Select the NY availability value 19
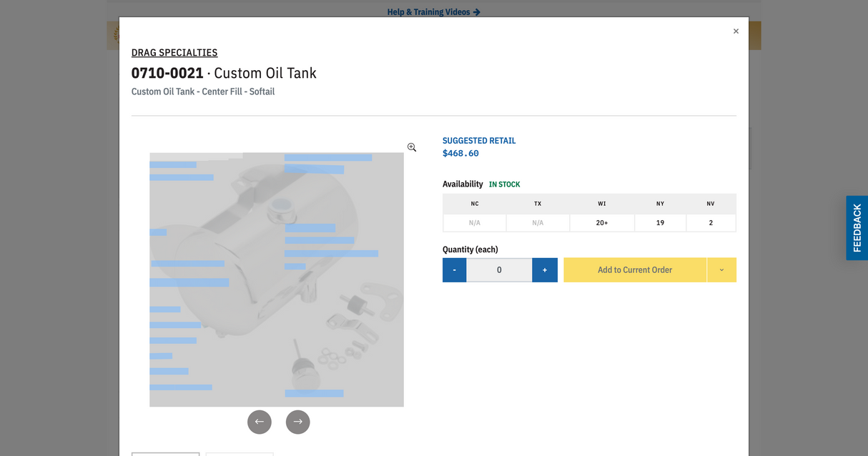 click(660, 223)
